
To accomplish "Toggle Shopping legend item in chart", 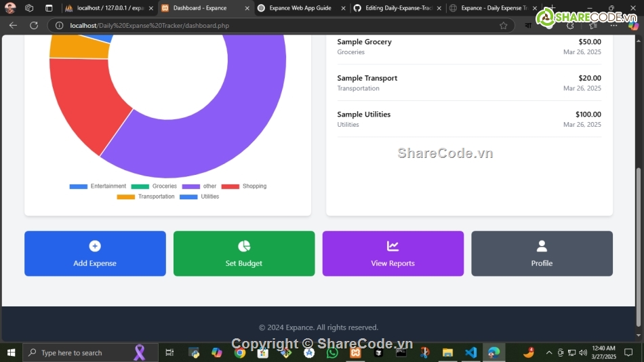I will click(x=244, y=186).
